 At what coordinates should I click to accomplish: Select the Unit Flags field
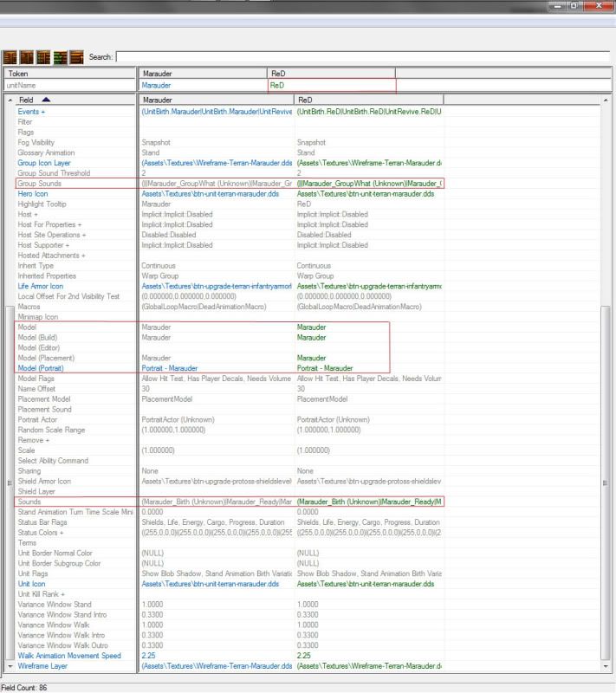pos(33,573)
